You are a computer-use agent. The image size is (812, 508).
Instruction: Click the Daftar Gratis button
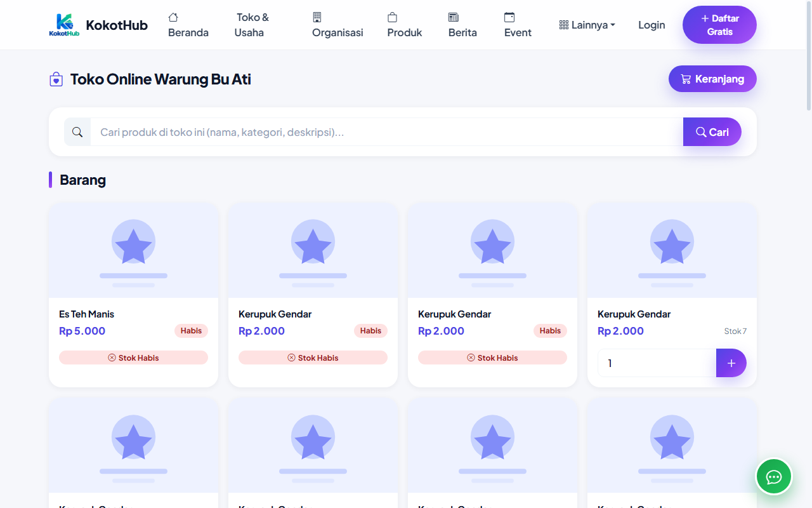[719, 25]
